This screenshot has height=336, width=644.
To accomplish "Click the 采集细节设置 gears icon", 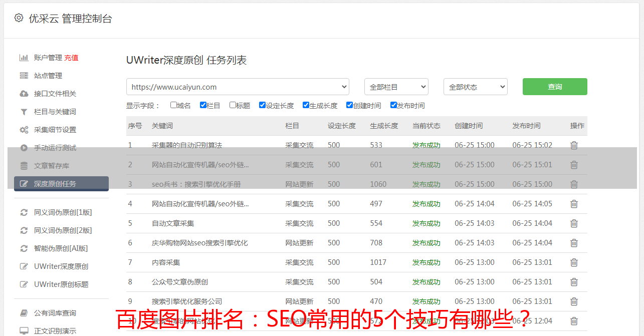I will (24, 130).
